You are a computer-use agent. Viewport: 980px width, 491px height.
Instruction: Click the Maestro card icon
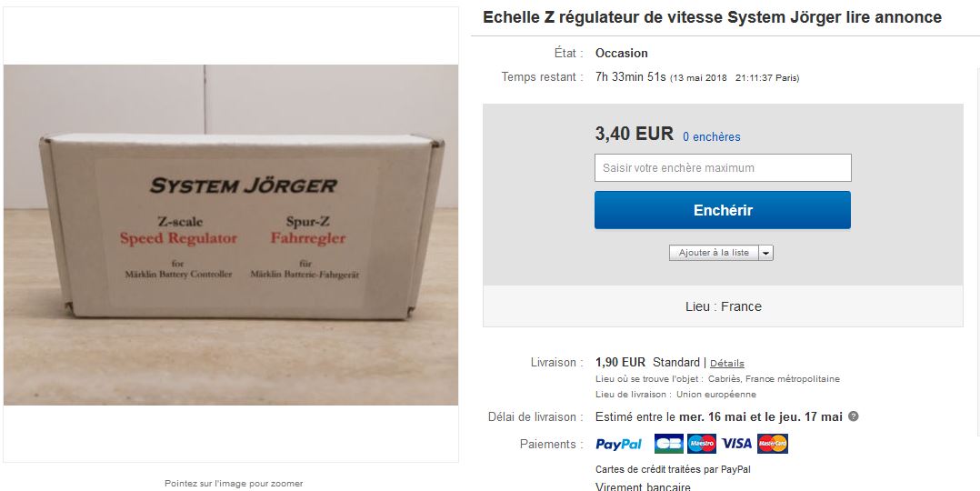tap(701, 444)
